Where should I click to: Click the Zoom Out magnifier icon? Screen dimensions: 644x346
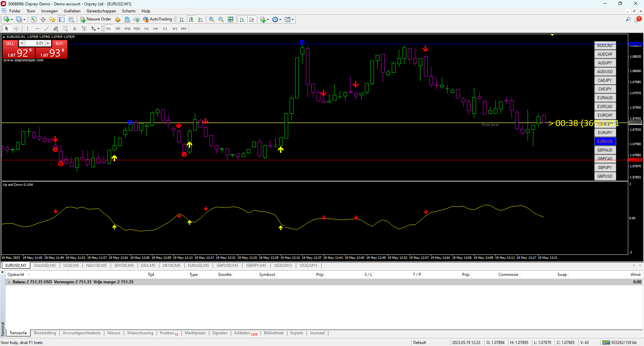point(221,19)
